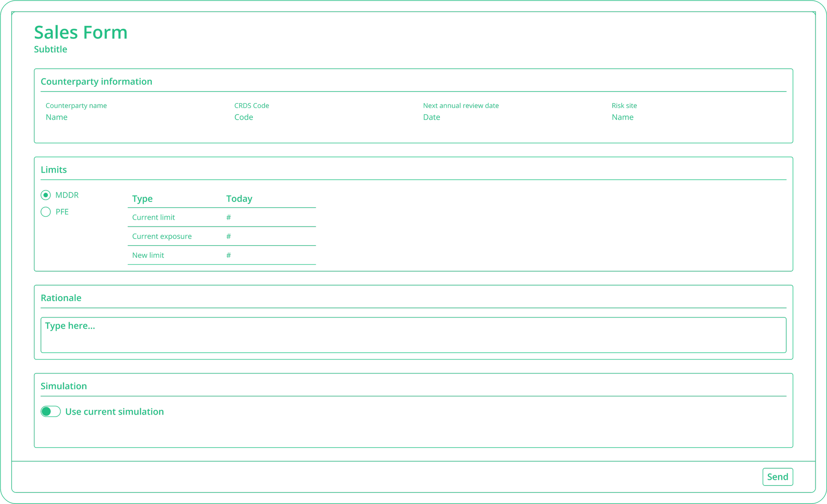Click the Send button
The image size is (827, 504).
pyautogui.click(x=777, y=477)
